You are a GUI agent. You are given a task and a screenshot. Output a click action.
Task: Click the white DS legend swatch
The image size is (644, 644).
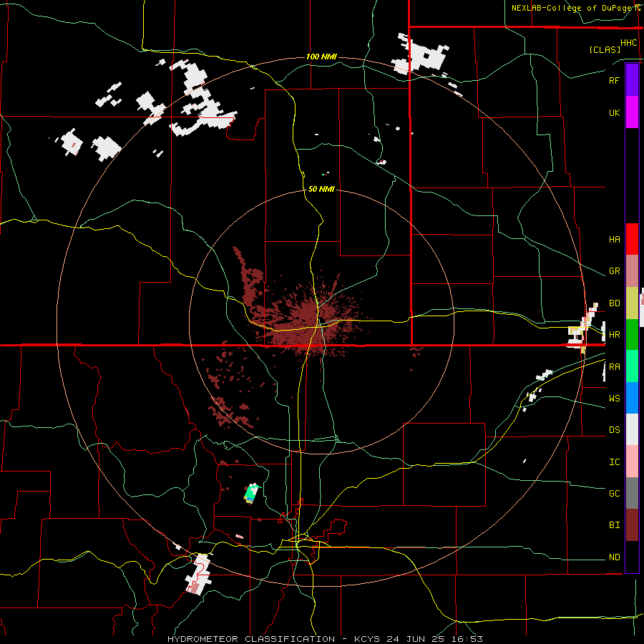point(632,429)
